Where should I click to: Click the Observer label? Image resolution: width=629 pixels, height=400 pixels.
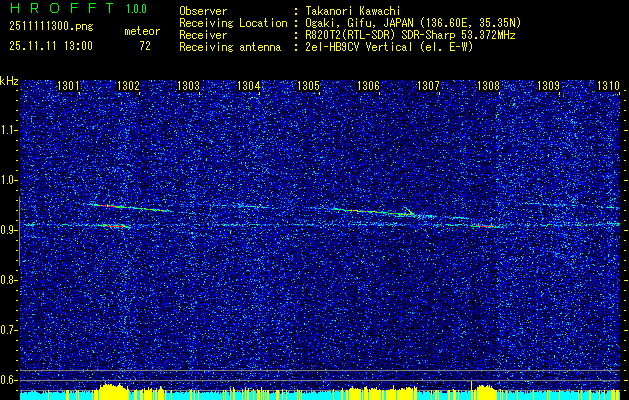(203, 11)
